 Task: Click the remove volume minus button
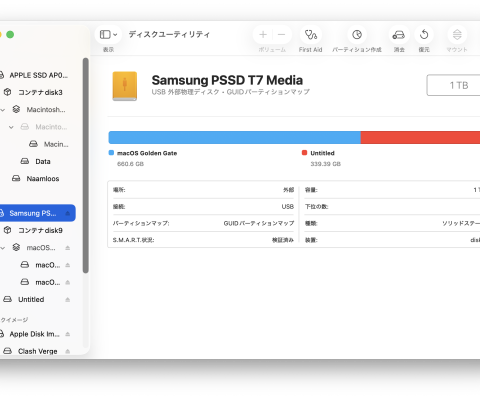[x=282, y=34]
